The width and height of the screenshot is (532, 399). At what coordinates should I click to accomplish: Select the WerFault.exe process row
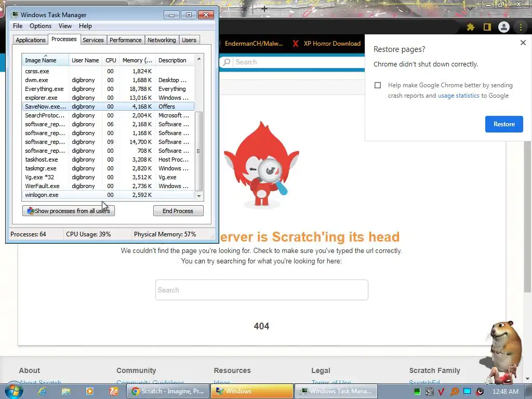108,186
